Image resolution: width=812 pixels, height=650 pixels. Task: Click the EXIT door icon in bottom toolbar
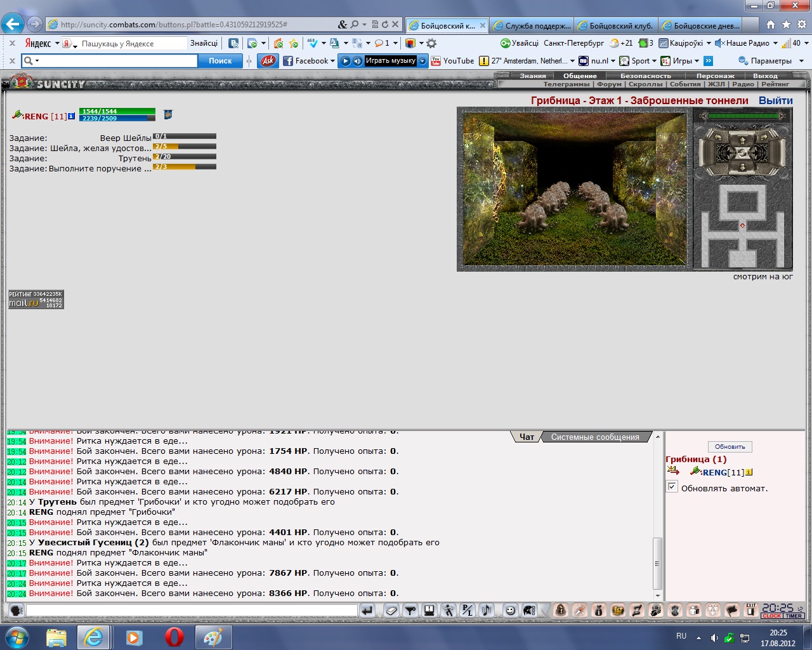point(751,610)
